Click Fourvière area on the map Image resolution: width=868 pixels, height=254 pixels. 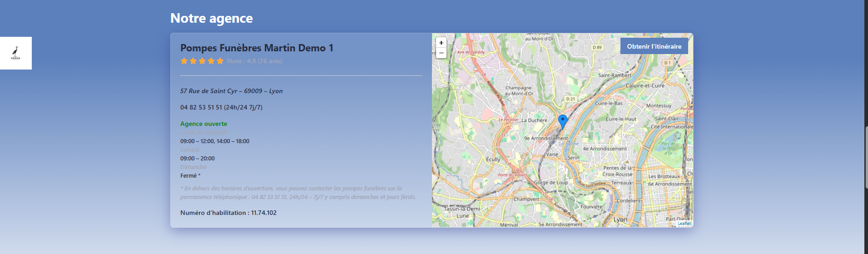tap(591, 207)
